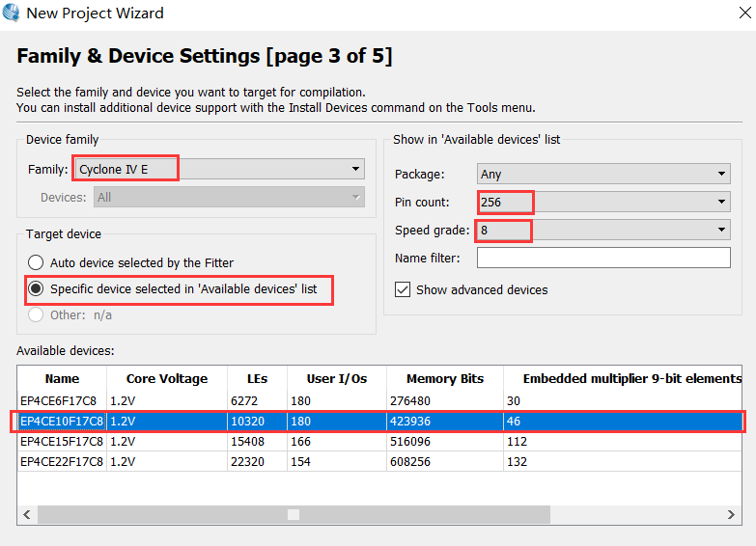This screenshot has width=756, height=546.
Task: Click Memory Bits value 276480
Action: pyautogui.click(x=410, y=401)
